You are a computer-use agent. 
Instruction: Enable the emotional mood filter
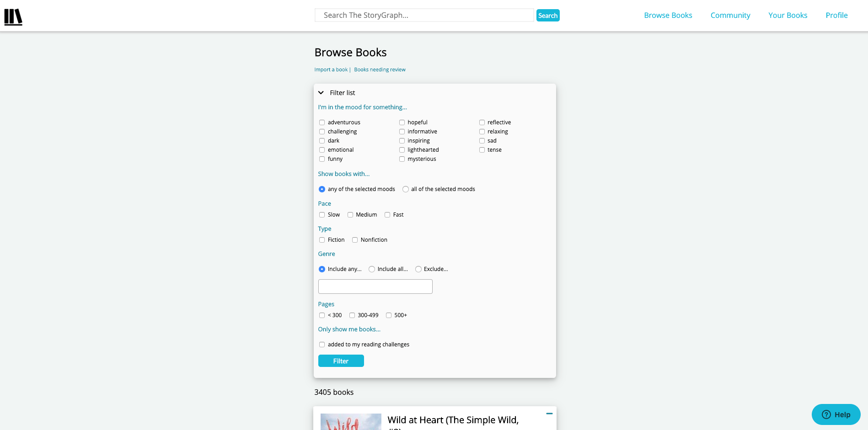click(x=322, y=150)
